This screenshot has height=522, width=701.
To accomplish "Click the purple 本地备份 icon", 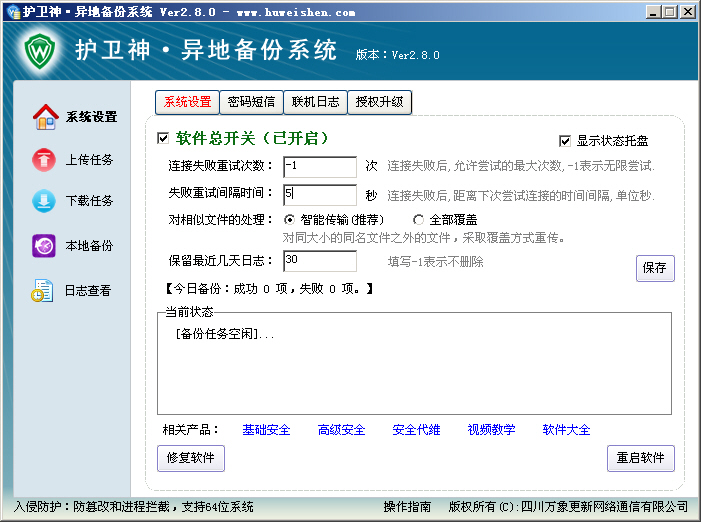I will pyautogui.click(x=44, y=246).
